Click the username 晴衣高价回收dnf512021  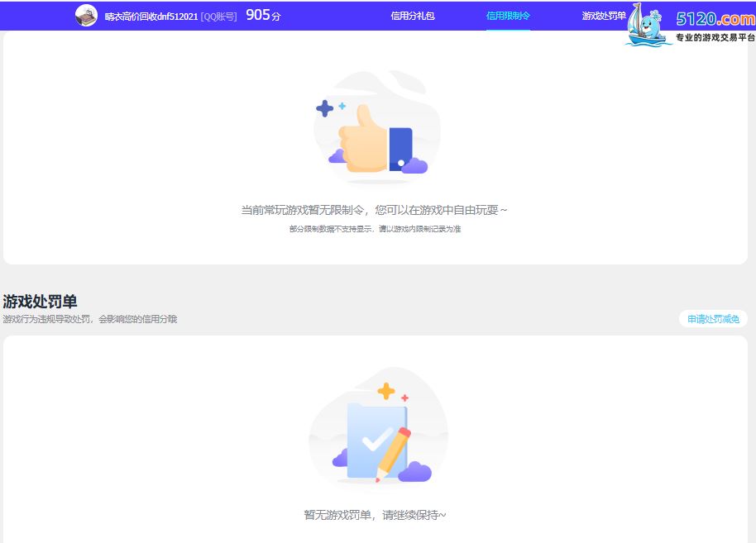pyautogui.click(x=151, y=17)
